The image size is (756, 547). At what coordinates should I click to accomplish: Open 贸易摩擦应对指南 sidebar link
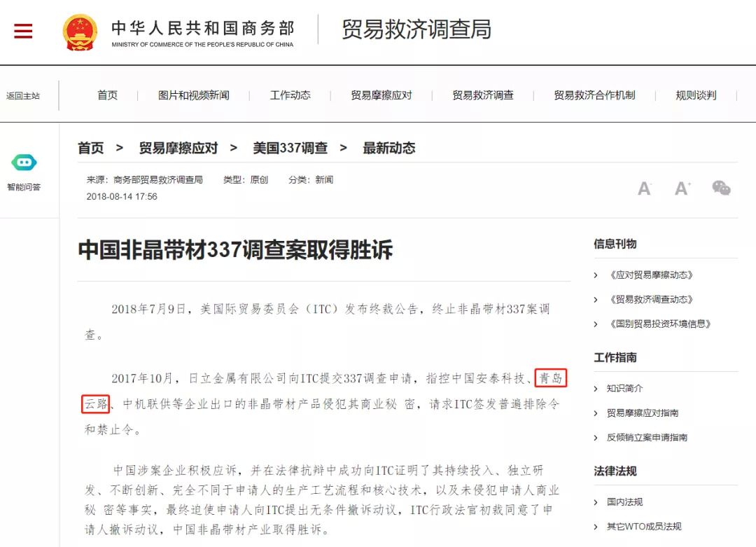pyautogui.click(x=642, y=413)
